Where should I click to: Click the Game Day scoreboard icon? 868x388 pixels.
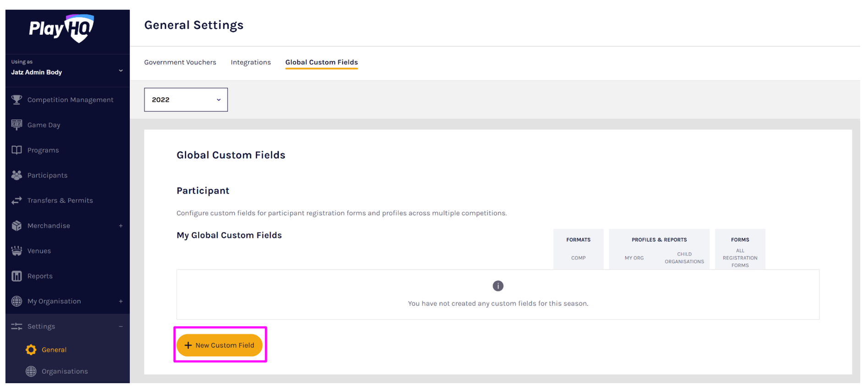[x=16, y=125]
